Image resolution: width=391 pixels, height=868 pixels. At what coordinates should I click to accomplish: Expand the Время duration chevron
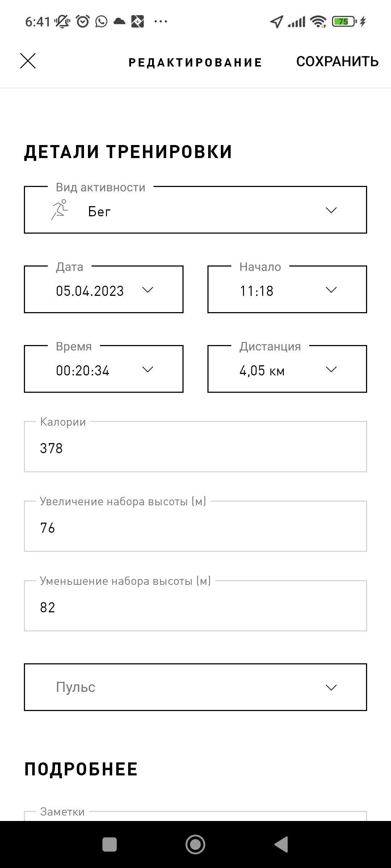pos(147,369)
